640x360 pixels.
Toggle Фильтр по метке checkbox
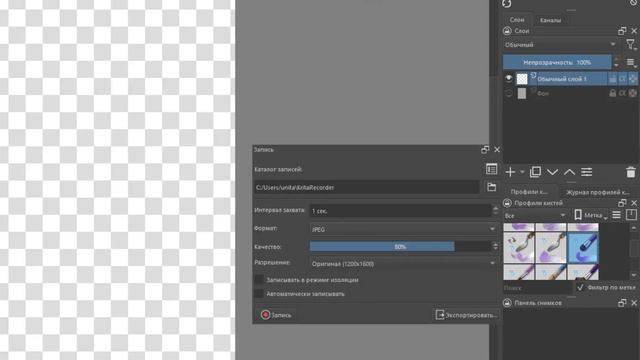click(580, 287)
